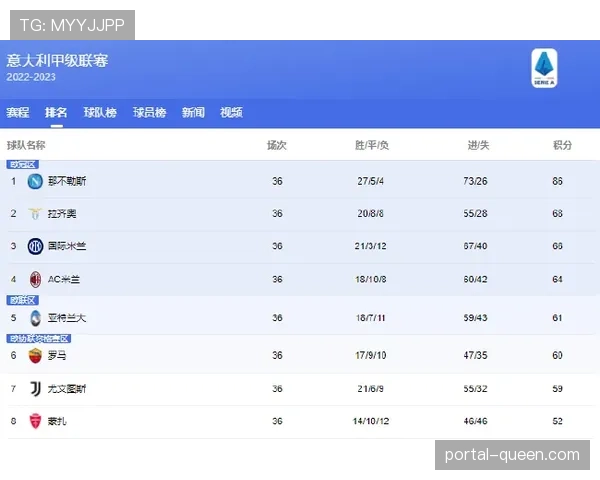Click Roma's points value 60
The width and height of the screenshot is (600, 480).
(x=558, y=356)
